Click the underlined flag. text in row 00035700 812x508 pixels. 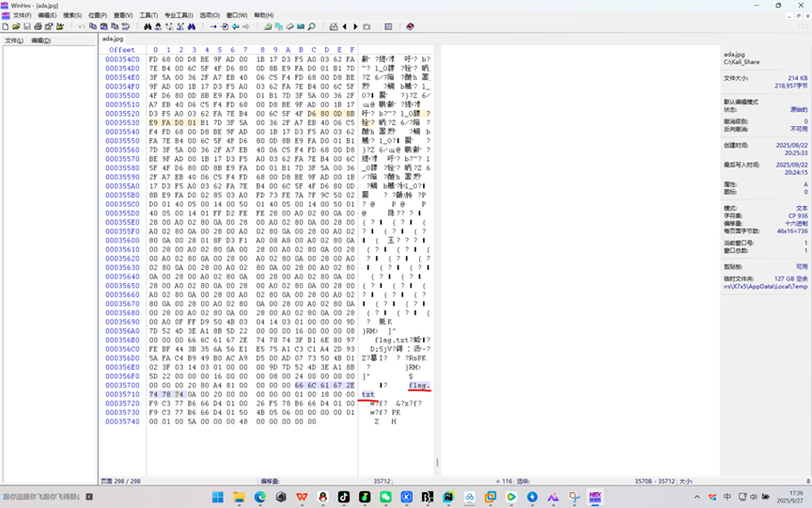click(419, 385)
